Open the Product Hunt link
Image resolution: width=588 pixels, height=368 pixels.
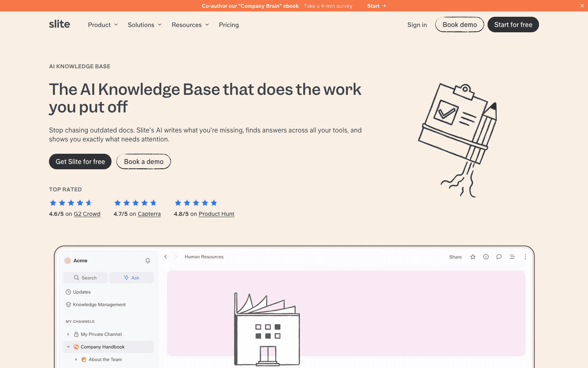click(x=216, y=214)
